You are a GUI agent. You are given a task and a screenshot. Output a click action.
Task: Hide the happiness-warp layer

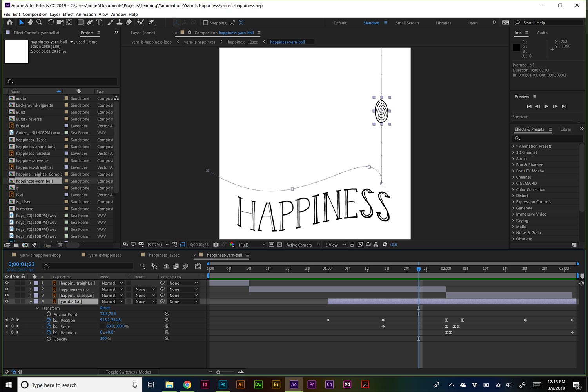[7, 289]
